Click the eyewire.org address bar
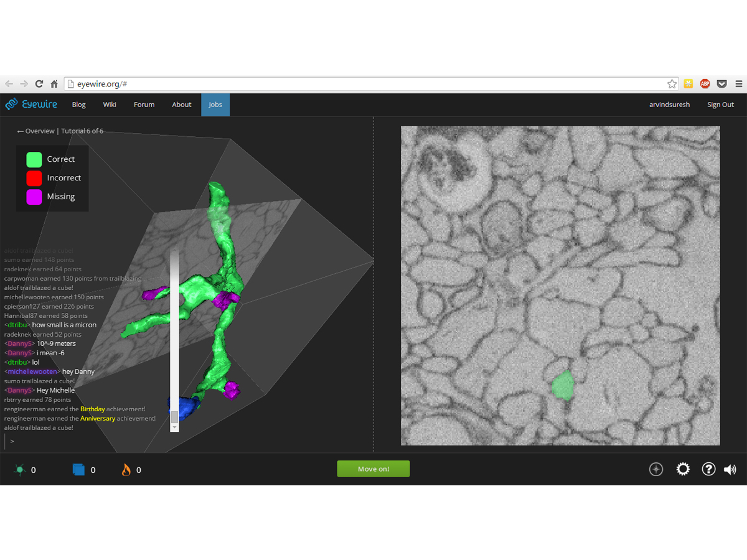The height and width of the screenshot is (560, 747). pyautogui.click(x=367, y=84)
